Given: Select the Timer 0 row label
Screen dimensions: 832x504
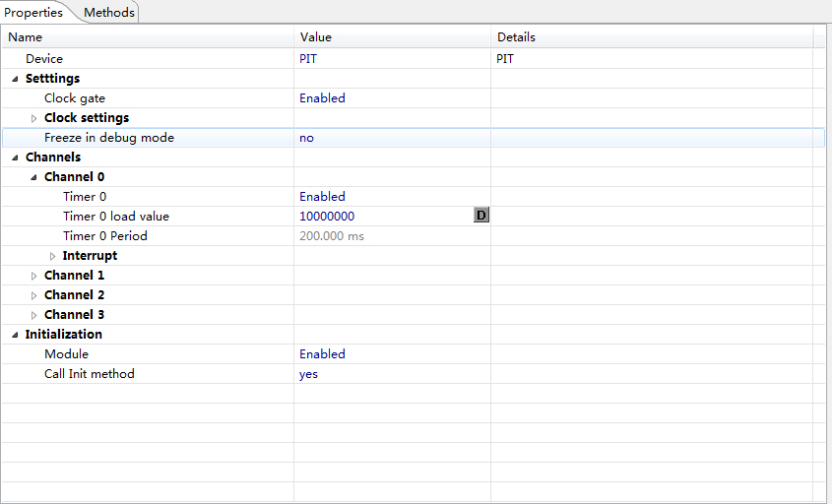Looking at the screenshot, I should (85, 197).
